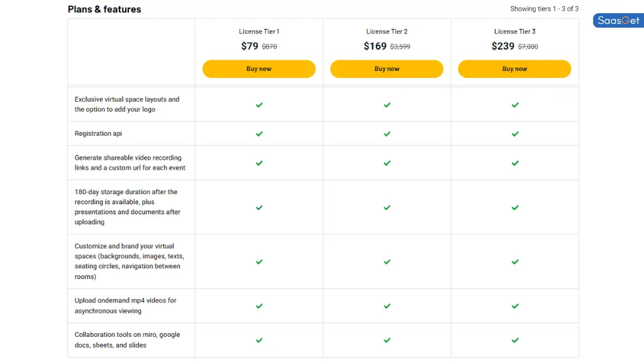Click Tier 2 checkmark for Registration api
644x362 pixels.
click(x=387, y=134)
